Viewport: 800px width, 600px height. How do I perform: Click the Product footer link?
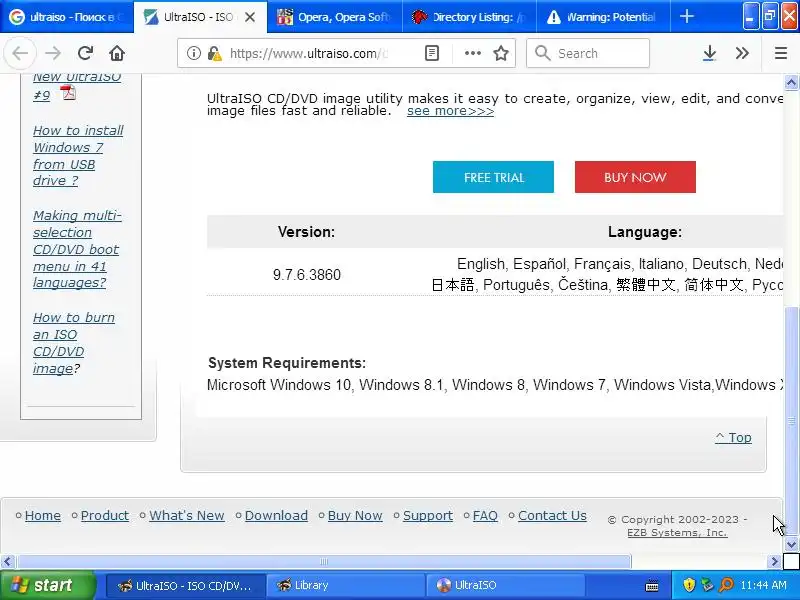tap(105, 515)
